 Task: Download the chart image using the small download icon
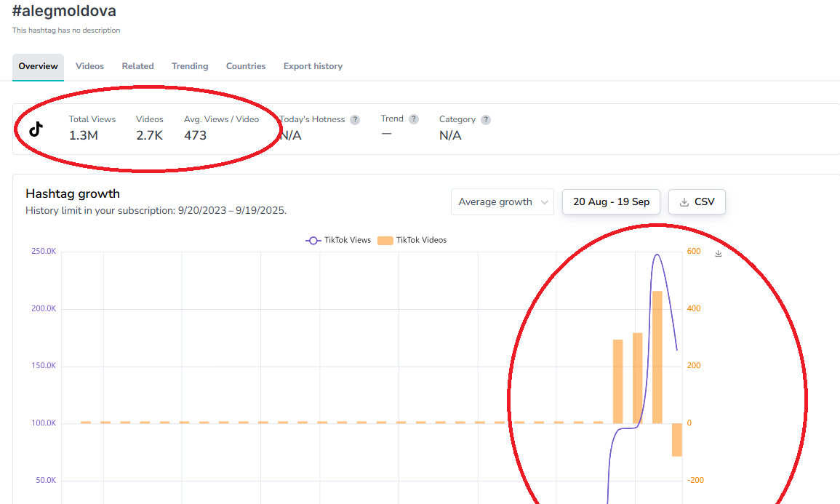coord(719,253)
